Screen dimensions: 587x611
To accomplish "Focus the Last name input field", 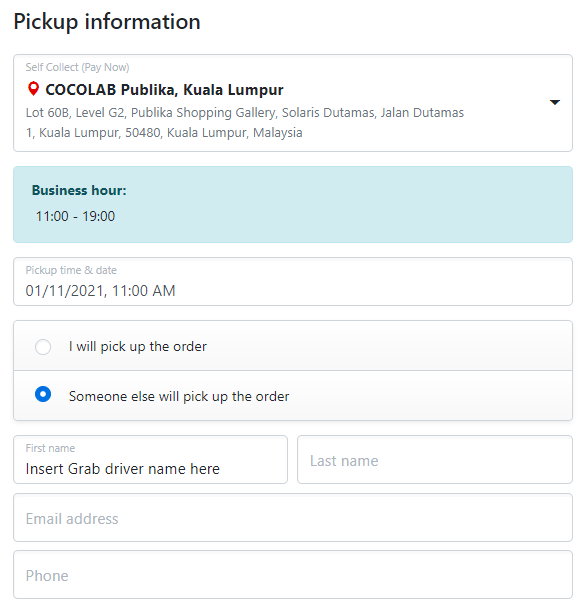I will click(x=435, y=460).
